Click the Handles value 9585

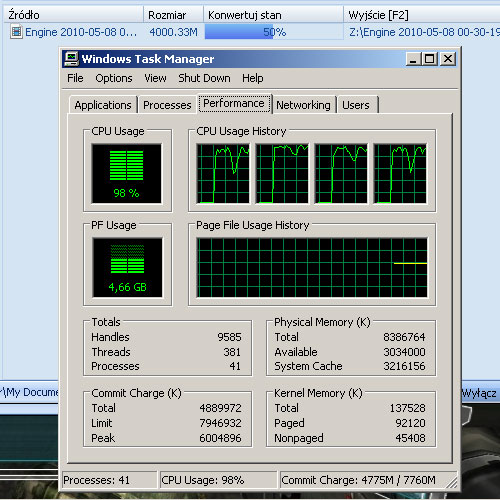229,337
